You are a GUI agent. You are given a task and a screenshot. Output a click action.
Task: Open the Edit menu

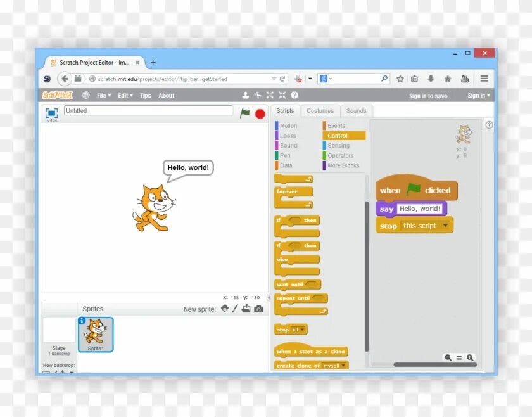pos(125,96)
